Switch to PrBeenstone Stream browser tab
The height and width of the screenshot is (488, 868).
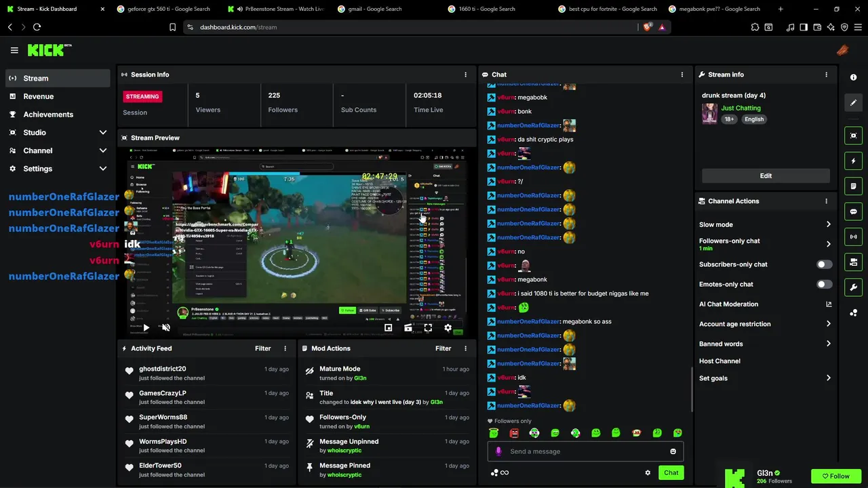tap(277, 9)
